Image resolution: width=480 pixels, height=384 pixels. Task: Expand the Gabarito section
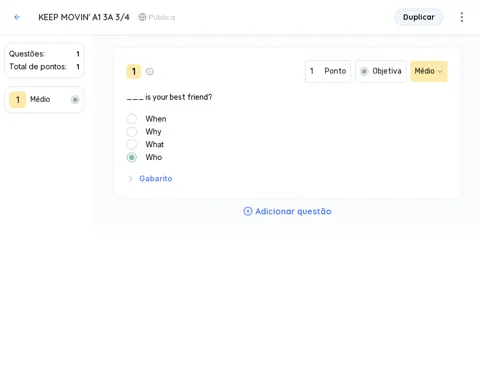(x=150, y=179)
